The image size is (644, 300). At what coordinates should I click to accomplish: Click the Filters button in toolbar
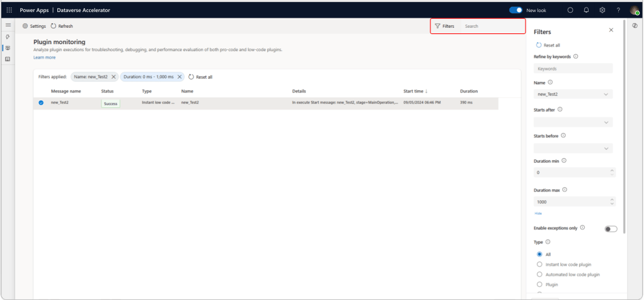coord(444,26)
